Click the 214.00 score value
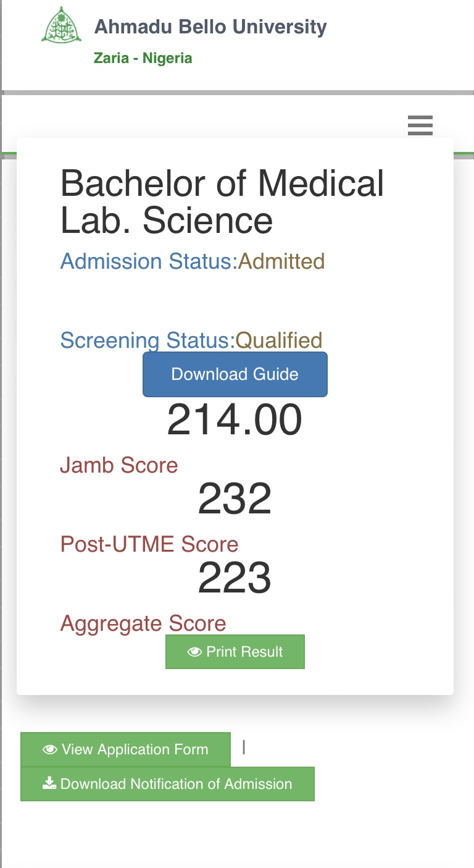This screenshot has width=474, height=868. (x=235, y=420)
